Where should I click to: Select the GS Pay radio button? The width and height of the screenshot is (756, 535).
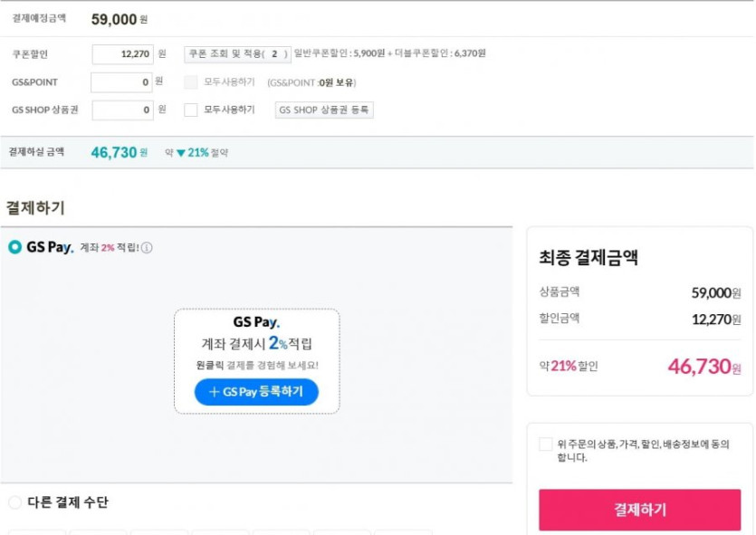[14, 247]
